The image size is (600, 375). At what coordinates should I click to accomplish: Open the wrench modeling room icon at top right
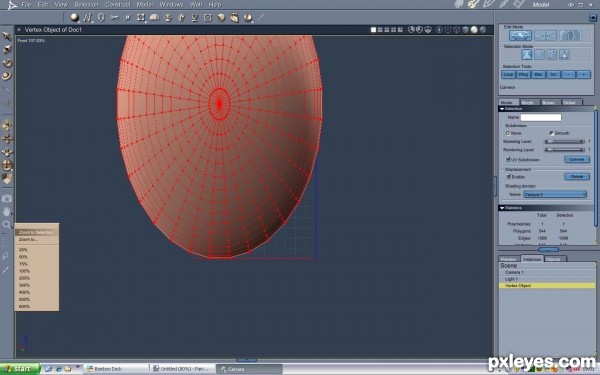(x=474, y=4)
